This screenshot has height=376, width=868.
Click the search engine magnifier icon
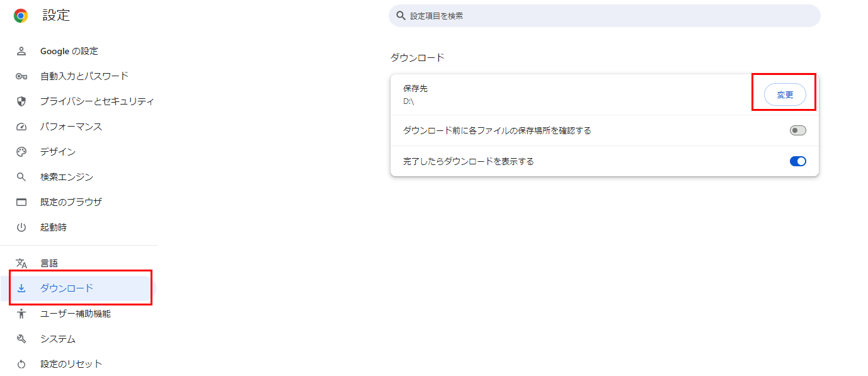[x=21, y=177]
